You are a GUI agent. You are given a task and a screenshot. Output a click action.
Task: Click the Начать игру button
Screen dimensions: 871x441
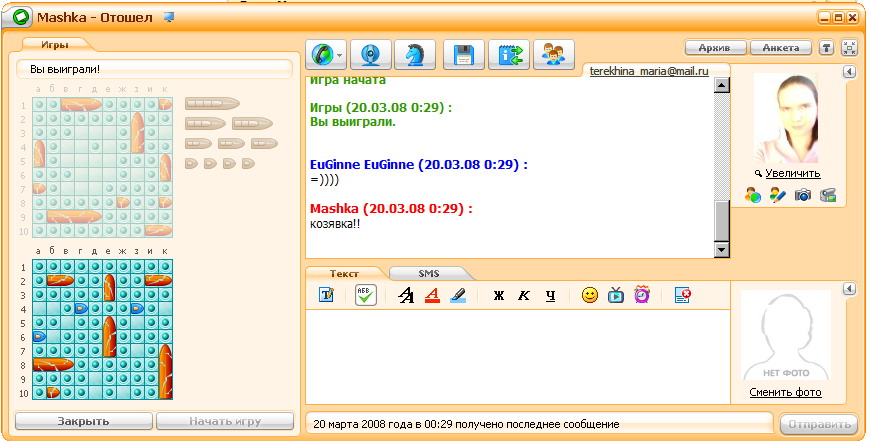point(225,421)
